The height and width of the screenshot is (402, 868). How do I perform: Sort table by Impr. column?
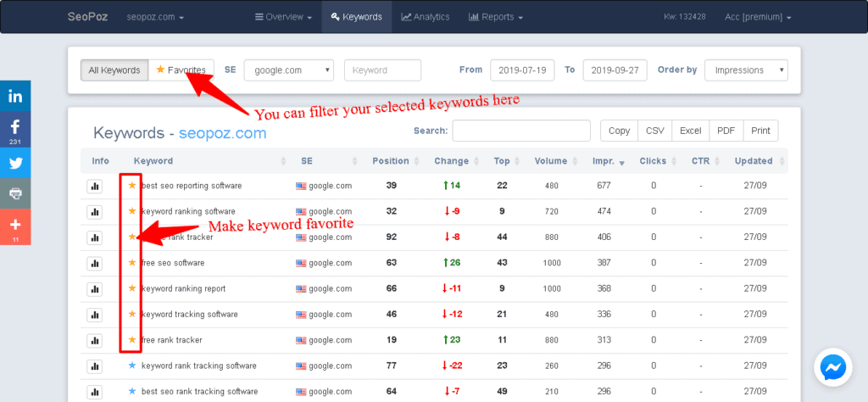click(609, 161)
